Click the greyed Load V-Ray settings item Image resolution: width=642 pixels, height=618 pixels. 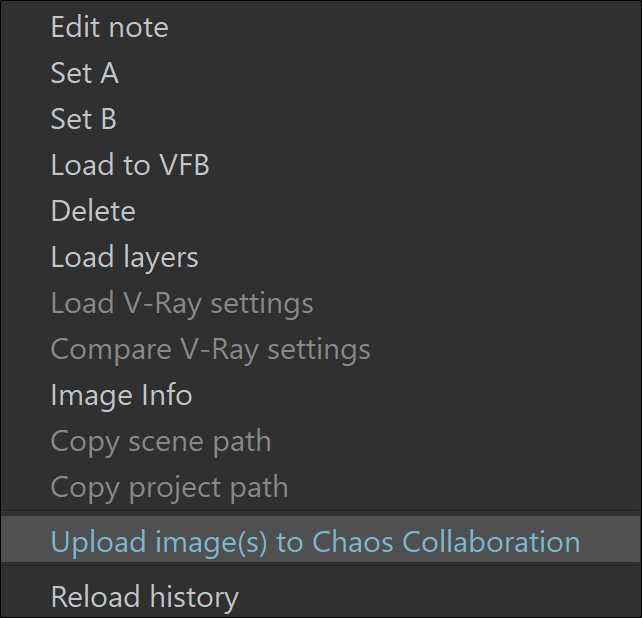[x=321, y=303]
